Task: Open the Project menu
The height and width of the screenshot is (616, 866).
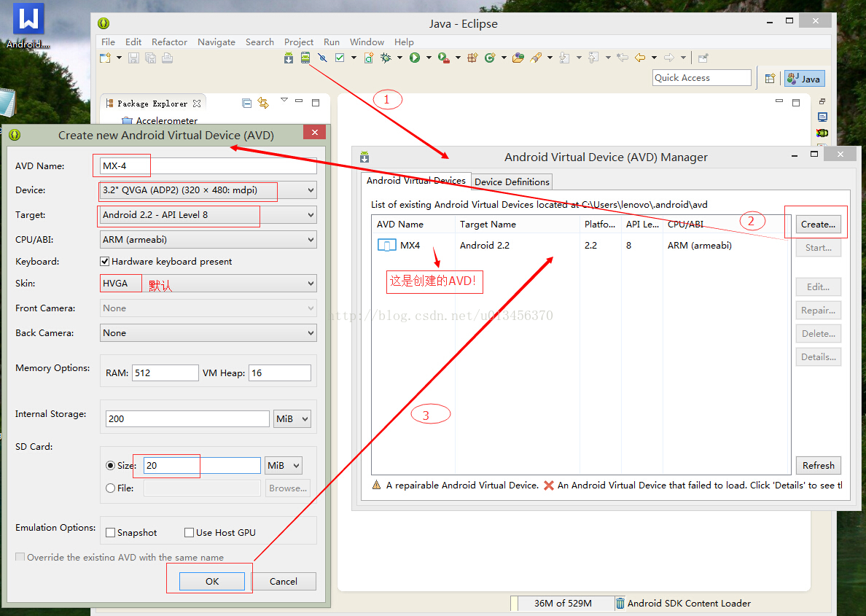Action: [x=298, y=42]
